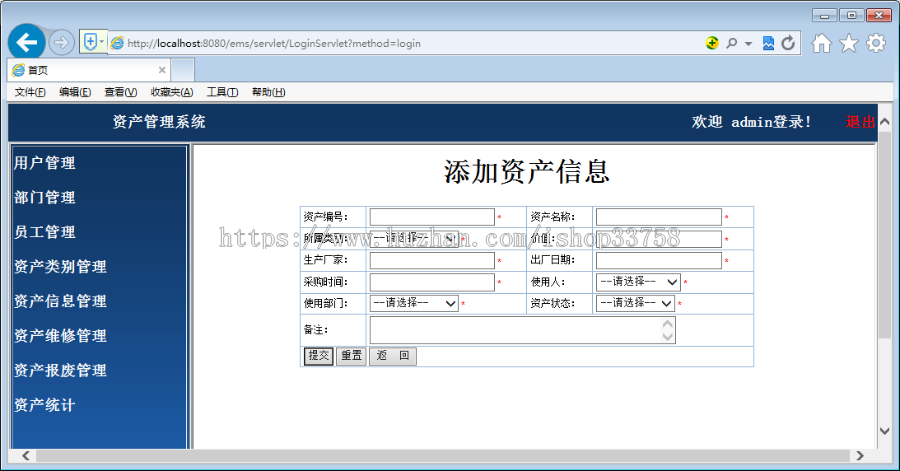Screen dimensions: 900x471
Task: Click the 价值 input field
Action: tap(658, 239)
